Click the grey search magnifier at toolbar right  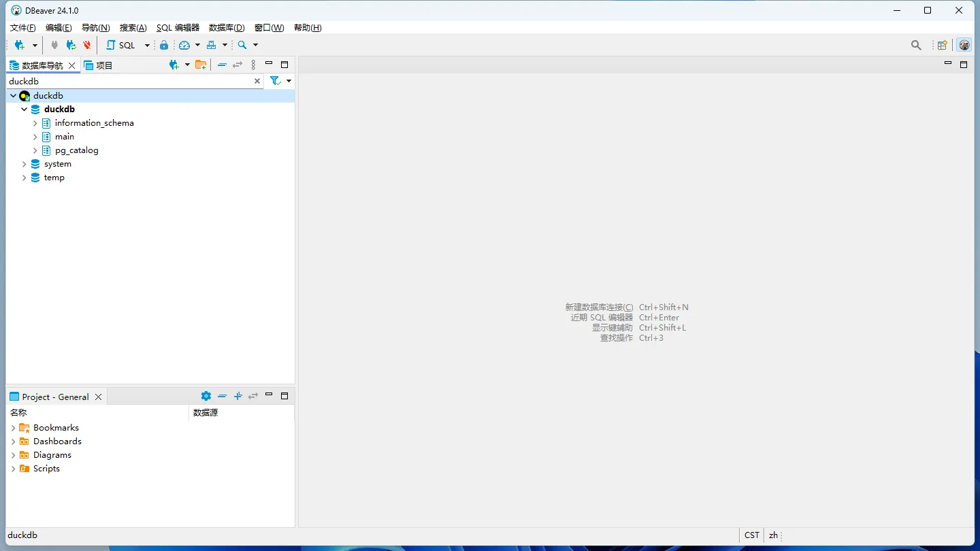pyautogui.click(x=916, y=45)
